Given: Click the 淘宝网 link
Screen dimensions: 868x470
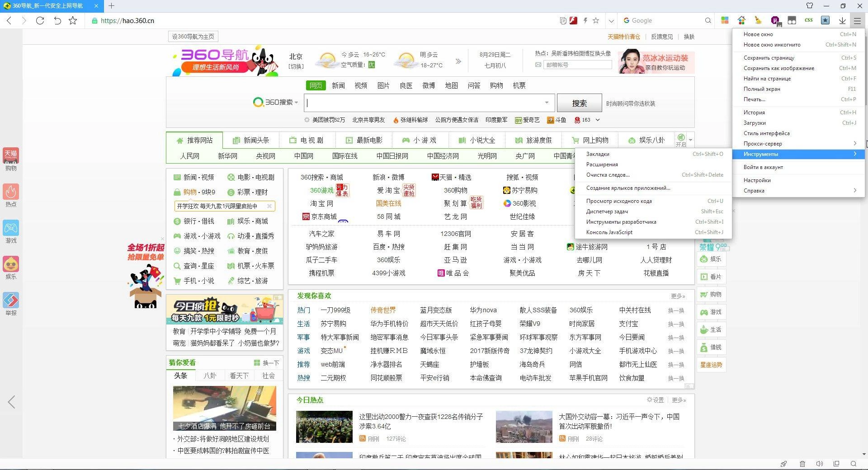Looking at the screenshot, I should point(321,204).
